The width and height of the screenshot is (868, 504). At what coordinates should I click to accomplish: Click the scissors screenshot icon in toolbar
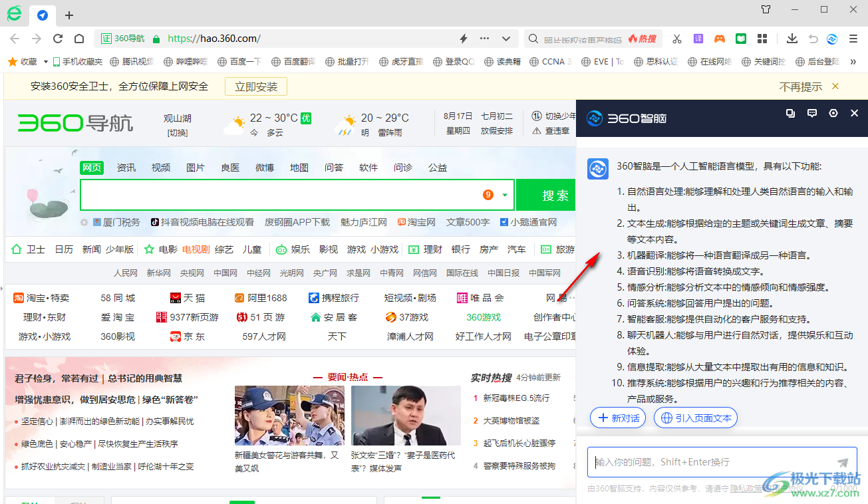[x=677, y=39]
